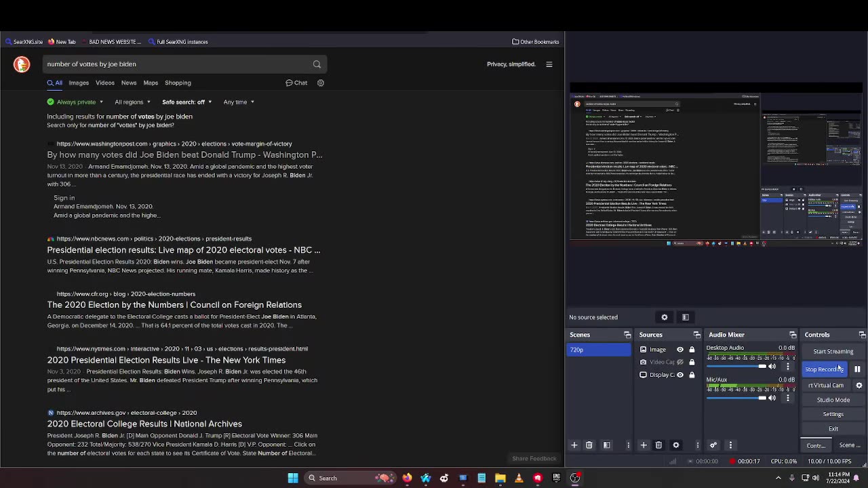868x488 pixels.
Task: Pop out the Controls dock
Action: tap(862, 335)
